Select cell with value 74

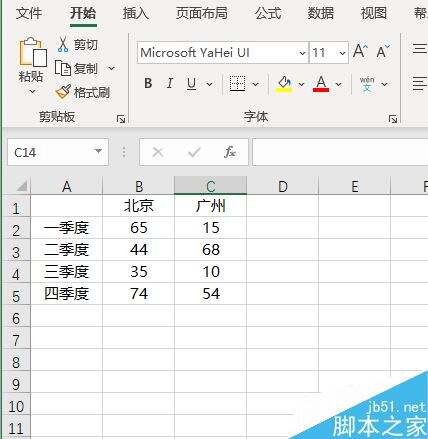(x=139, y=294)
